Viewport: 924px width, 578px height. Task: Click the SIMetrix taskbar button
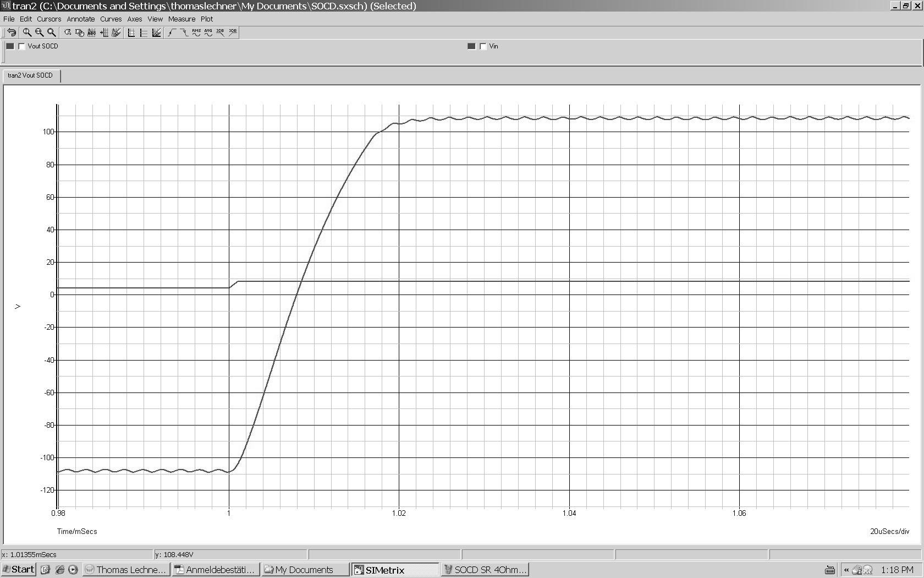pos(394,570)
